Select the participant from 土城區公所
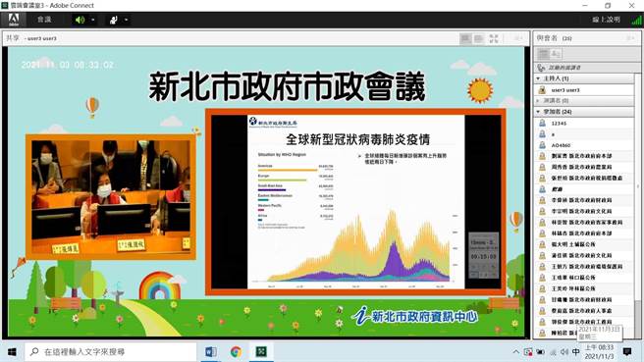Image resolution: width=644 pixels, height=362 pixels. (x=583, y=244)
